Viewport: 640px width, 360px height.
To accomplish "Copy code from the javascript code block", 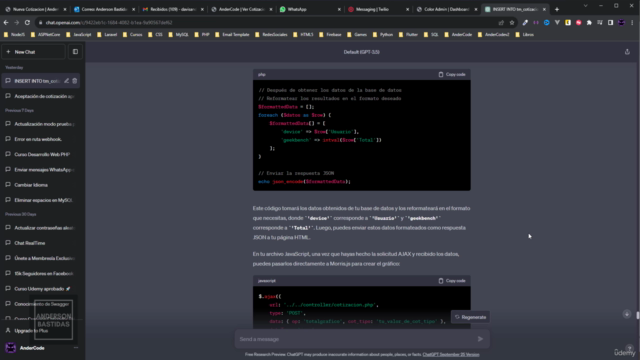I will tap(452, 281).
